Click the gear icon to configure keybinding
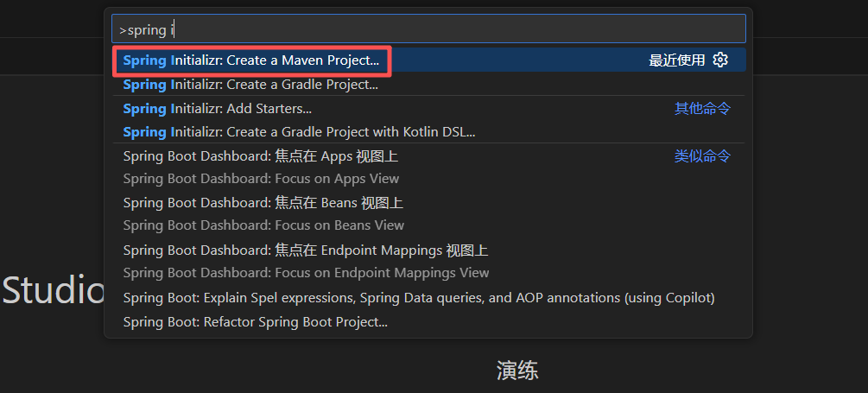Screen dimensions: 868x393 (720, 60)
